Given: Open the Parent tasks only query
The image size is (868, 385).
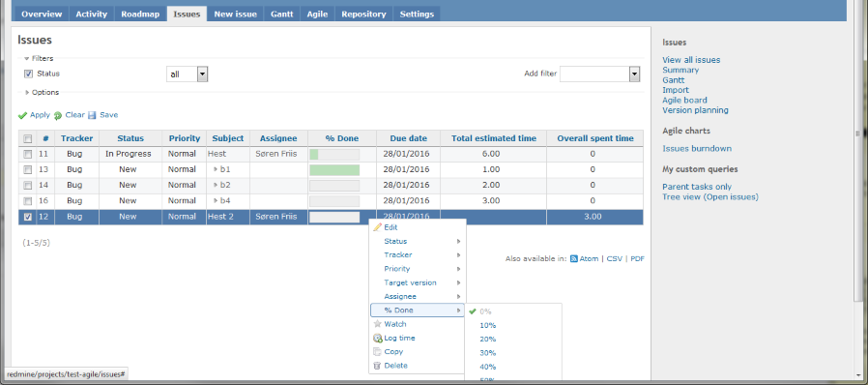Looking at the screenshot, I should [x=697, y=187].
